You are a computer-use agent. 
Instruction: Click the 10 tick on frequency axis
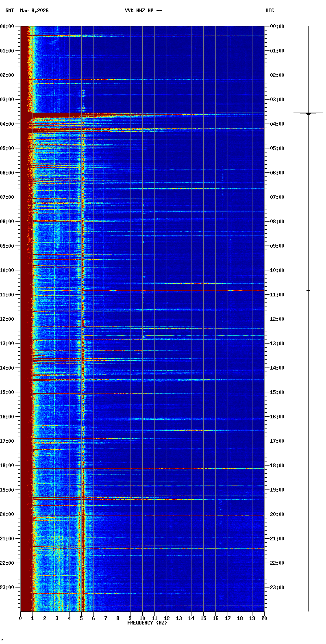pyautogui.click(x=142, y=618)
